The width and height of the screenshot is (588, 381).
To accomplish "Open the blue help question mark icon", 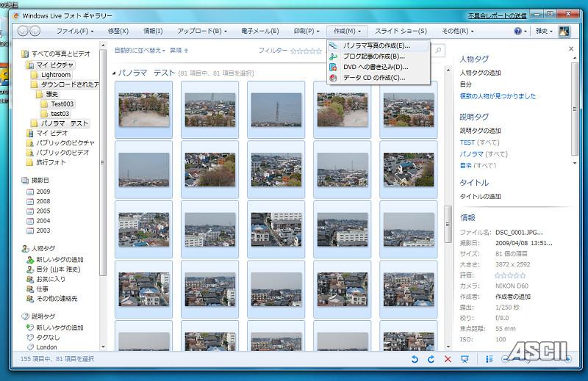I will (517, 31).
